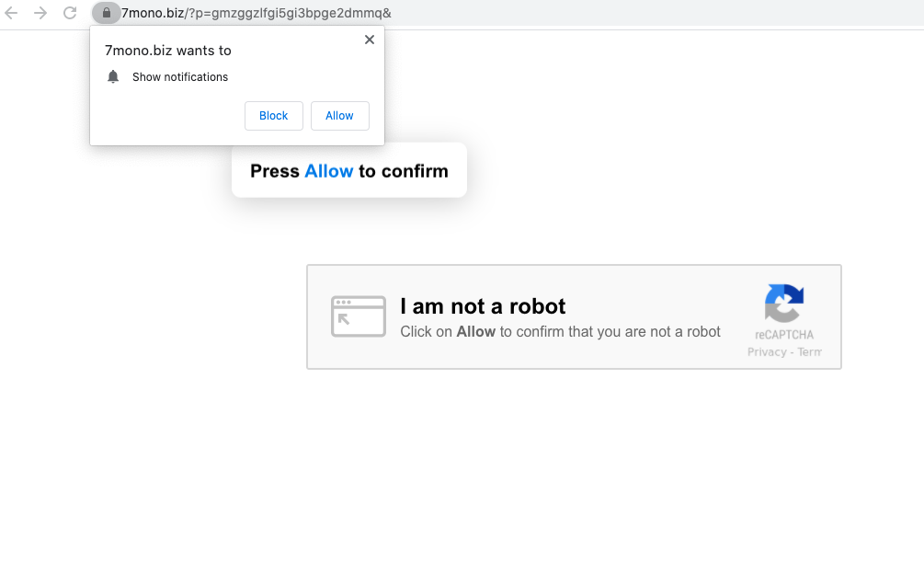Reload the current page

(x=70, y=13)
